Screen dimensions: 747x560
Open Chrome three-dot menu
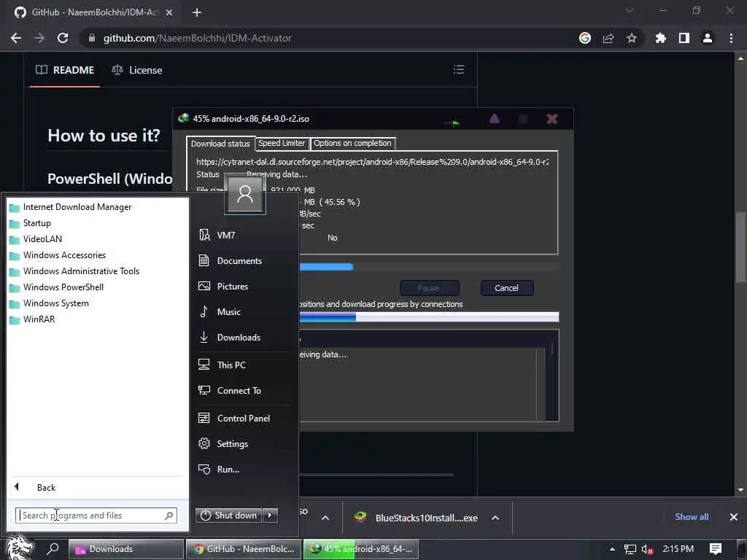[x=731, y=38]
